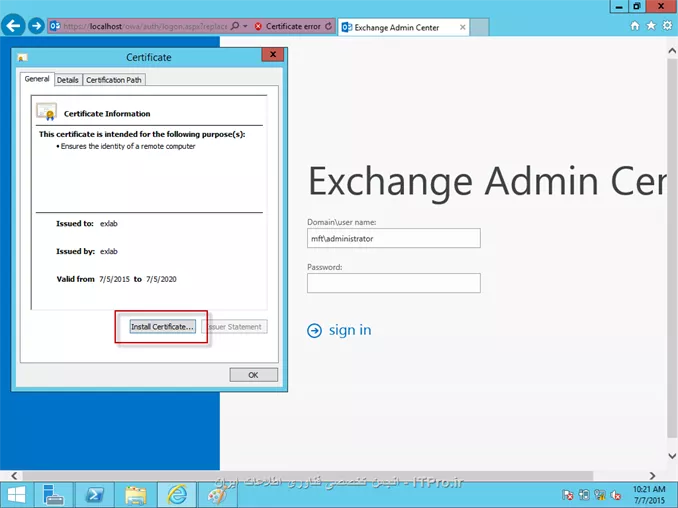The image size is (678, 508).
Task: Click 'Ensures the identity of a remote computer'
Action: (x=128, y=146)
